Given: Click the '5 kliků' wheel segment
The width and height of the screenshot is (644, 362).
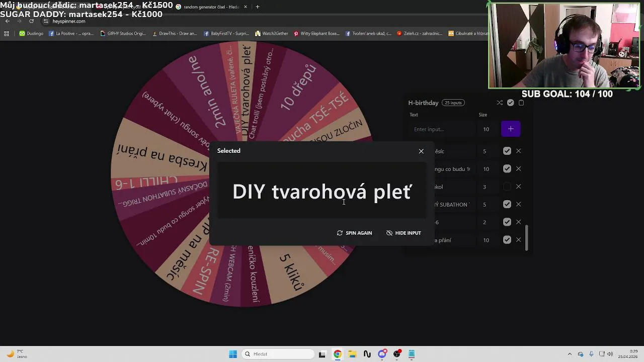Looking at the screenshot, I should (x=292, y=272).
